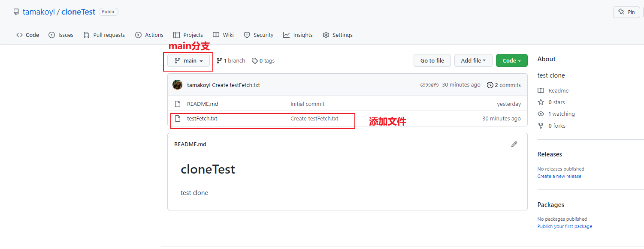Click the Public visibility badge
This screenshot has height=249, width=644.
(109, 12)
